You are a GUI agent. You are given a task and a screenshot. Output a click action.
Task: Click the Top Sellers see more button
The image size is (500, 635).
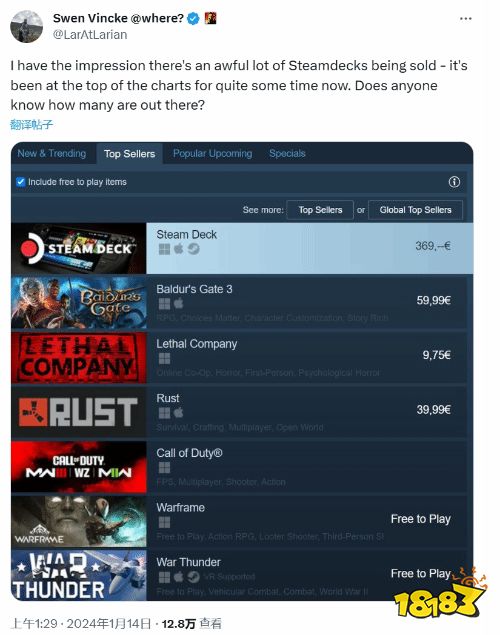320,210
